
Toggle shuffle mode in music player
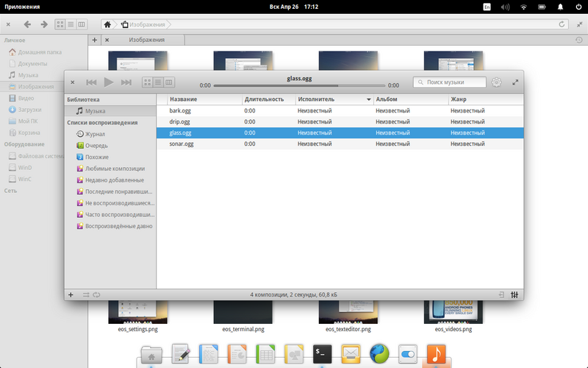[x=86, y=295]
